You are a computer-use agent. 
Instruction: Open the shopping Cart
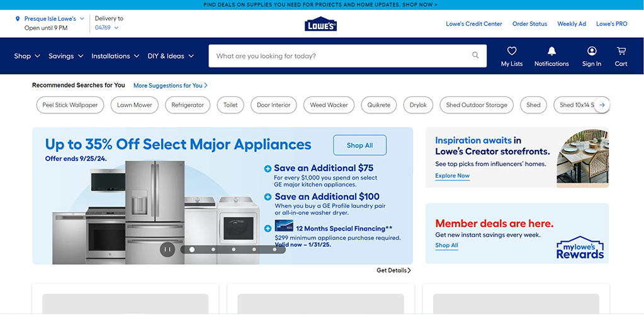click(x=621, y=51)
